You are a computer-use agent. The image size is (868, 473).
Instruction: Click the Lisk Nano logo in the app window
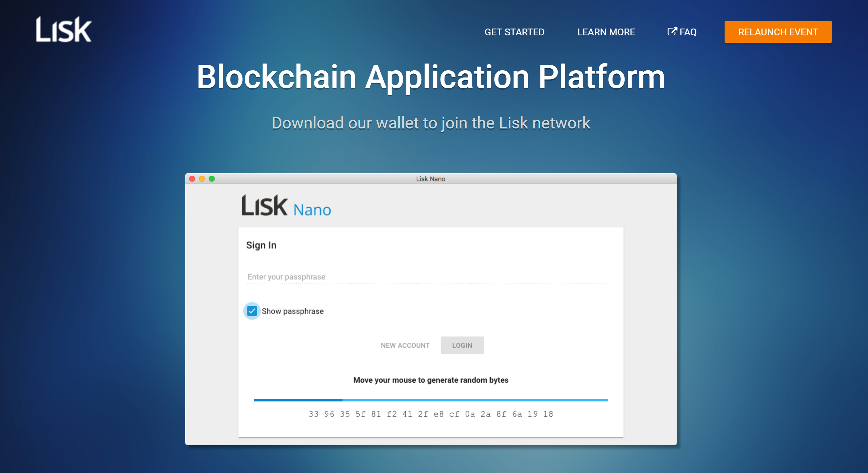pyautogui.click(x=286, y=206)
